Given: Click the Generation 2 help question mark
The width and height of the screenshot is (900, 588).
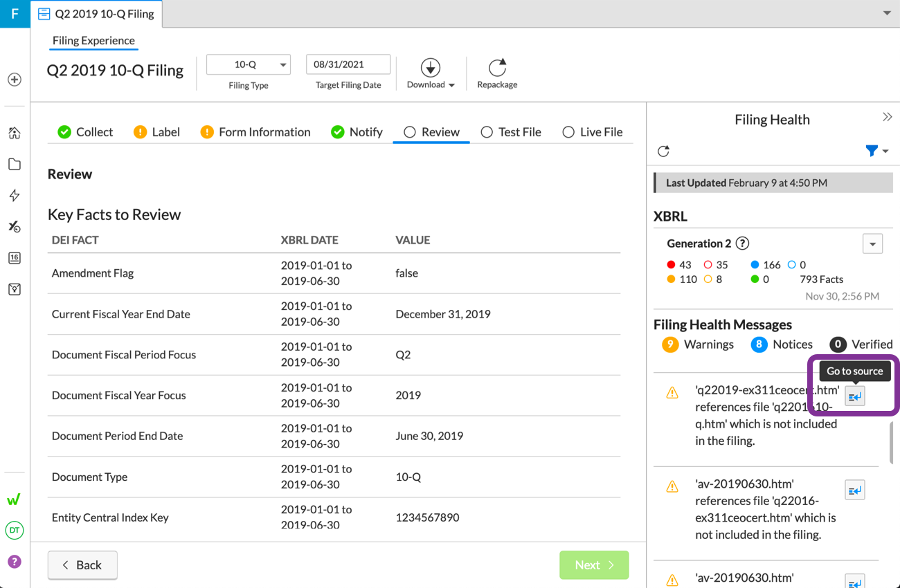Looking at the screenshot, I should point(742,244).
